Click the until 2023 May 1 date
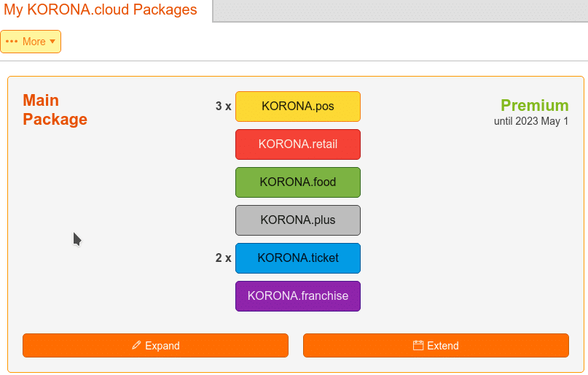 [x=531, y=121]
